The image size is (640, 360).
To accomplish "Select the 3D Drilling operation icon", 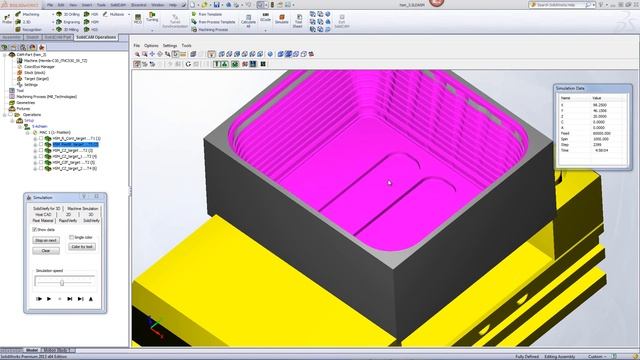I will (59, 14).
